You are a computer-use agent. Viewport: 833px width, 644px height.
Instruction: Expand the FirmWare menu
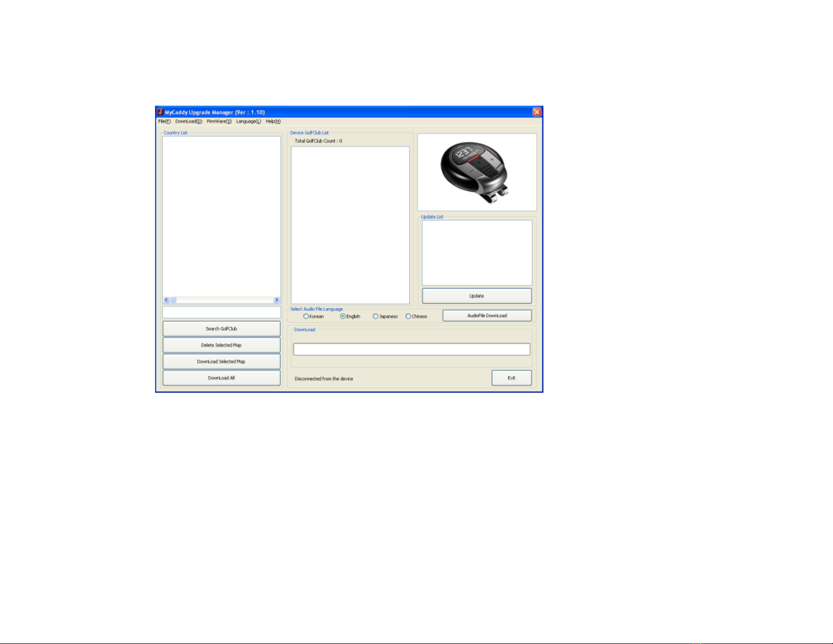[x=219, y=121]
